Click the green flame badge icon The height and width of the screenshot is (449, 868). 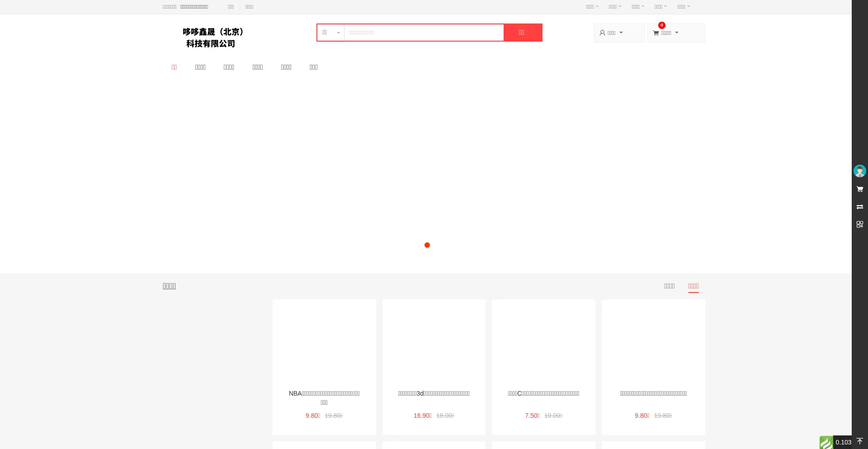point(826,442)
